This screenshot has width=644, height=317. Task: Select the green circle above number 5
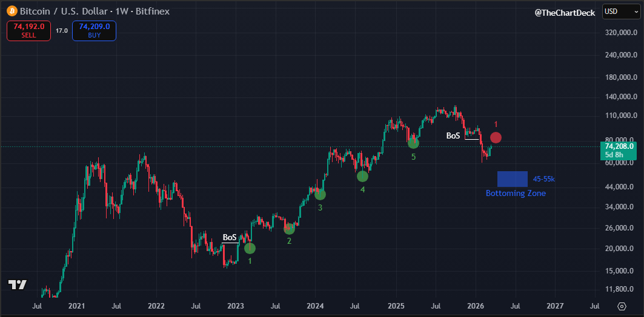413,143
